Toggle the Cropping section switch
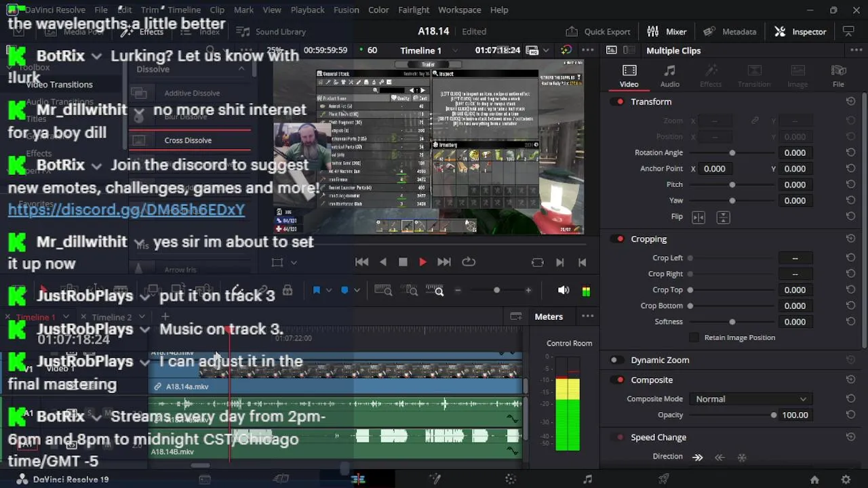The height and width of the screenshot is (488, 868). coord(617,239)
